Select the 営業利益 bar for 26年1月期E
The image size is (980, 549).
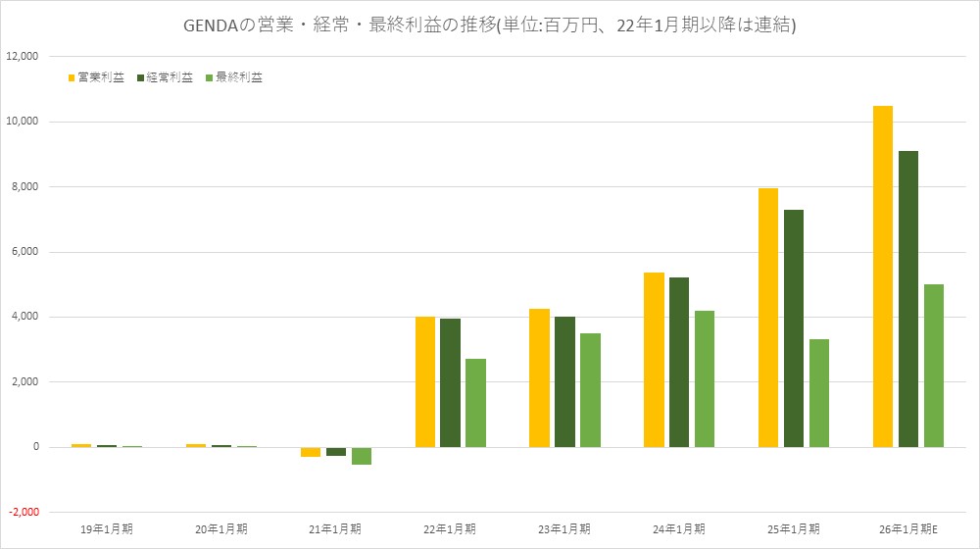click(882, 276)
